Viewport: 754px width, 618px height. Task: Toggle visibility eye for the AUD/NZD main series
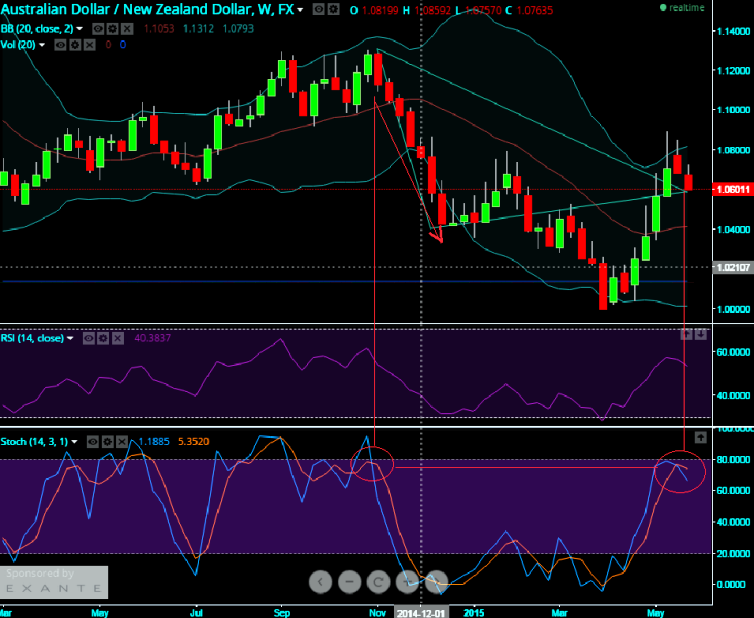point(318,9)
